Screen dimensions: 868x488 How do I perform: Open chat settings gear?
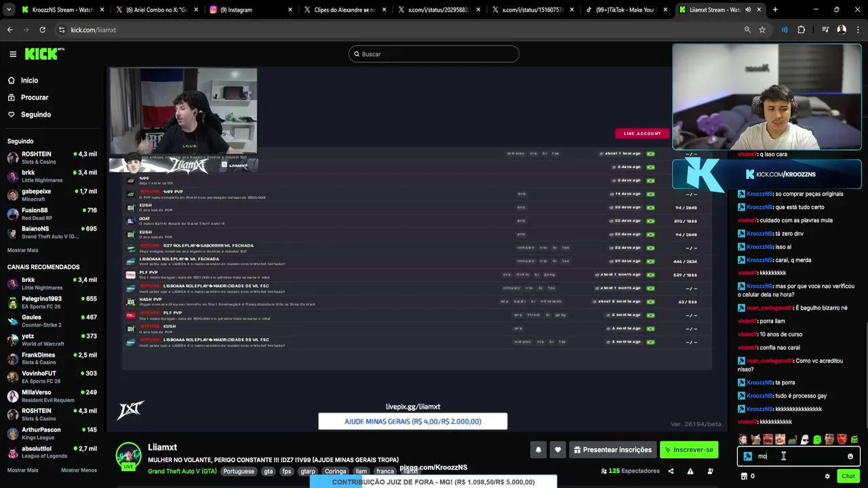click(x=827, y=476)
